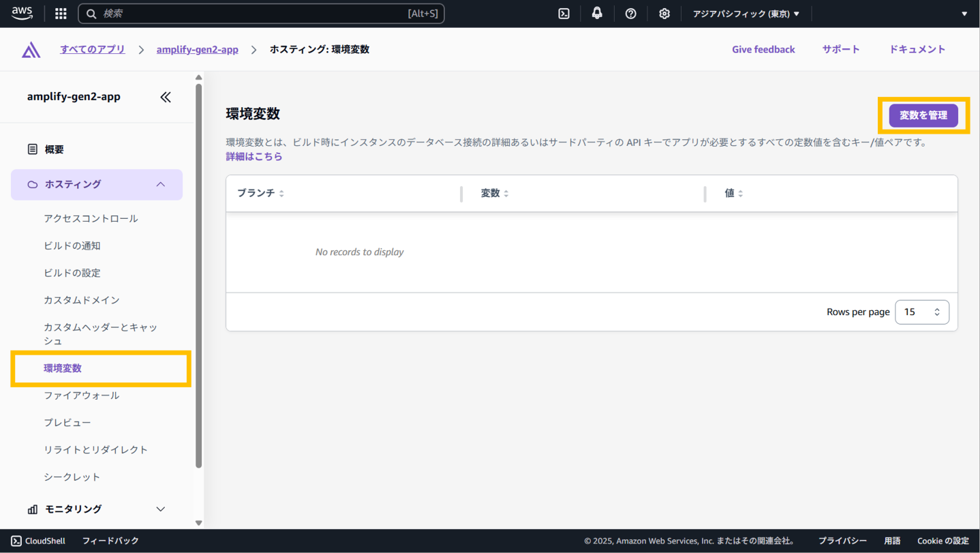The width and height of the screenshot is (980, 553).
Task: Click the Amplify logo icon
Action: (x=31, y=50)
